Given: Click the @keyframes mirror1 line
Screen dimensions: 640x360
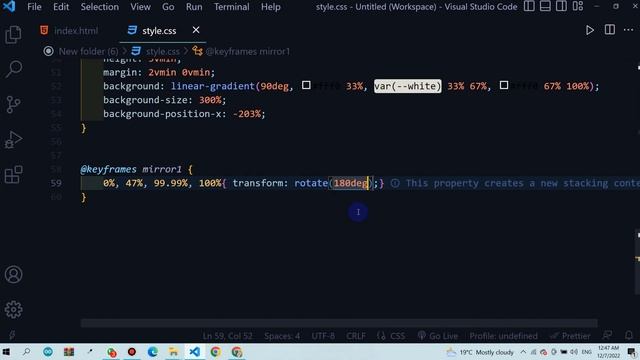Looking at the screenshot, I should (x=137, y=169).
